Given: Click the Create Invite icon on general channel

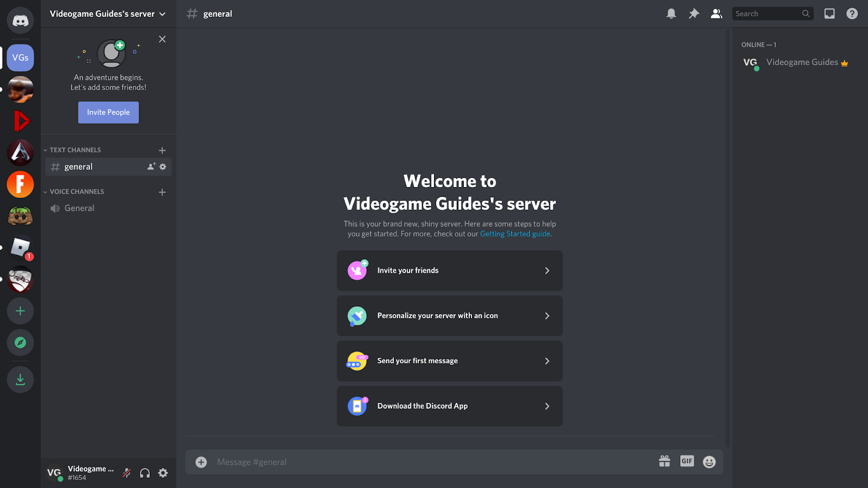Looking at the screenshot, I should (x=151, y=166).
